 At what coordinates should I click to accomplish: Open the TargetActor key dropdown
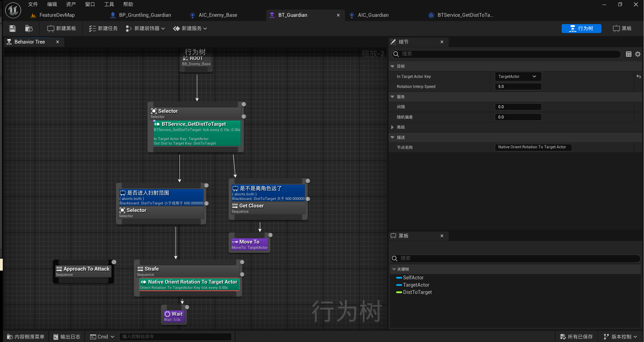coord(518,77)
